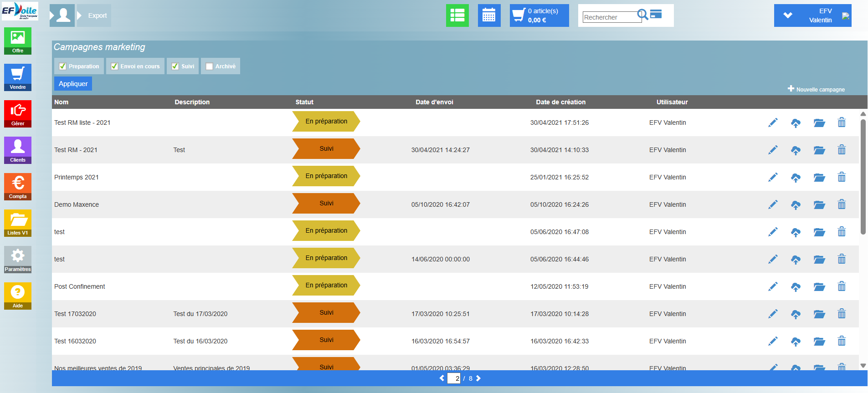868x393 pixels.
Task: Click the Rechercher search field
Action: coord(611,17)
